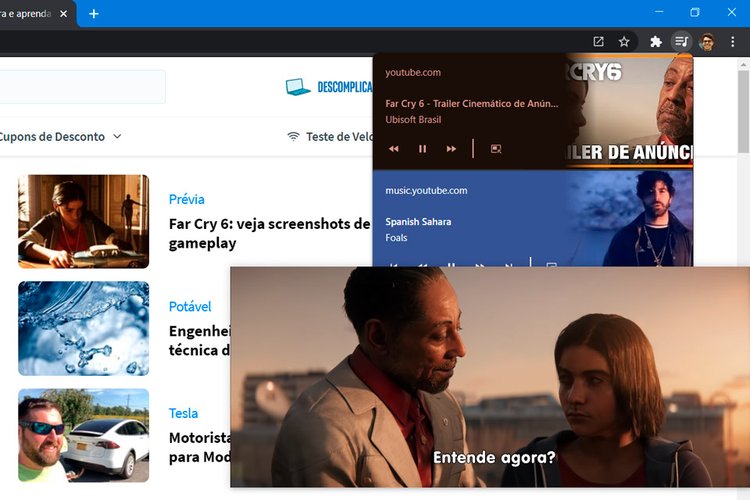Viewport: 750px width, 500px height.
Task: Click the Ubisoft Brasil channel name
Action: pyautogui.click(x=413, y=120)
